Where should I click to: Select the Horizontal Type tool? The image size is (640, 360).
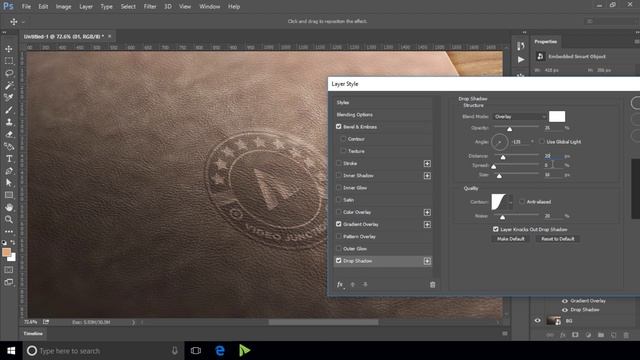[9, 159]
